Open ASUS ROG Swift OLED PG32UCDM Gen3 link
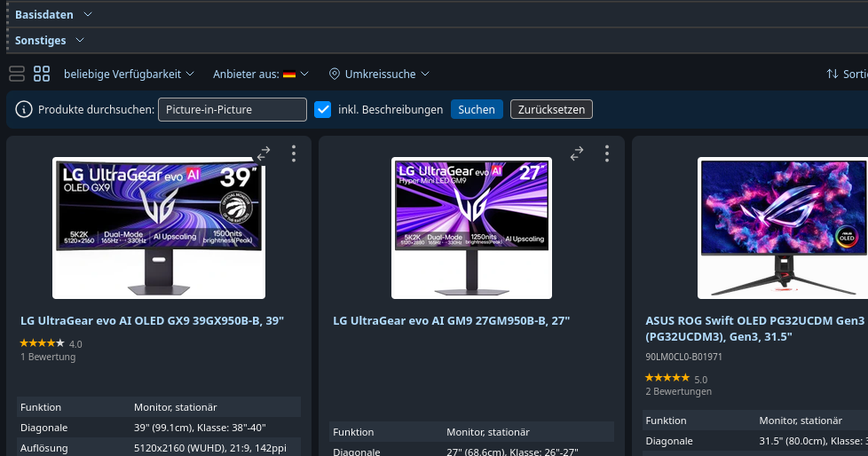868x456 pixels. tap(755, 329)
